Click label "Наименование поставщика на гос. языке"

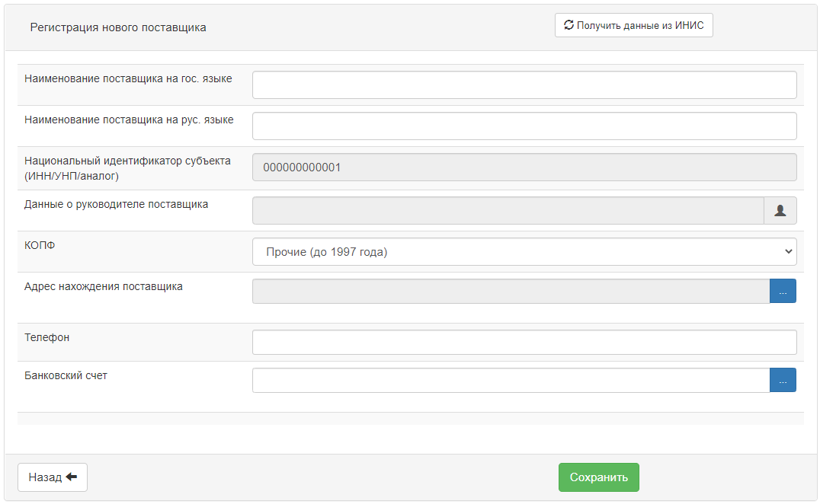click(128, 78)
